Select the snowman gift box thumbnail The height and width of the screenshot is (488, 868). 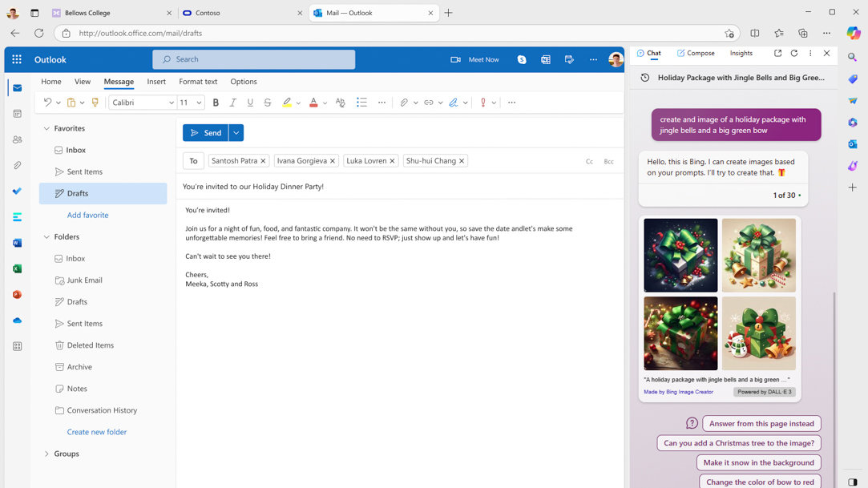pyautogui.click(x=758, y=333)
